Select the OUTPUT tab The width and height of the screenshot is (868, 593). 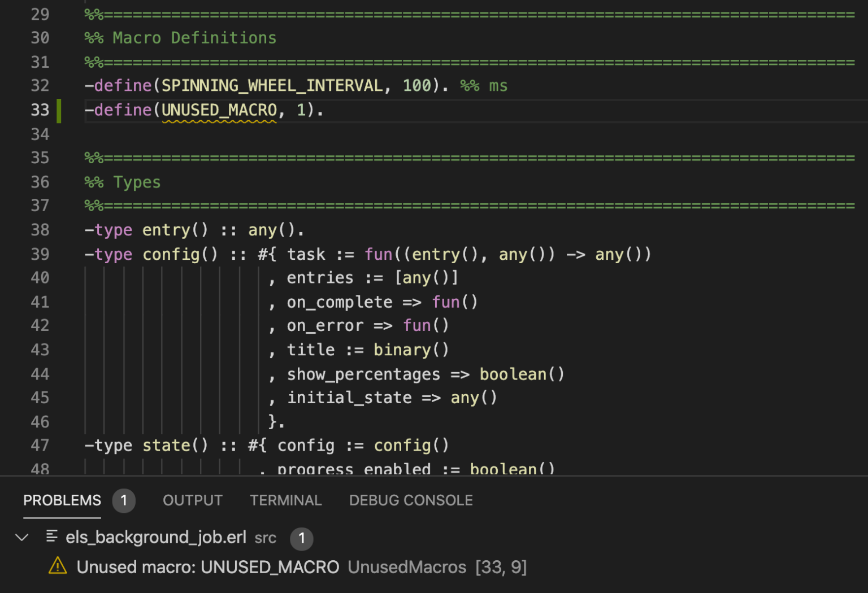(x=192, y=500)
